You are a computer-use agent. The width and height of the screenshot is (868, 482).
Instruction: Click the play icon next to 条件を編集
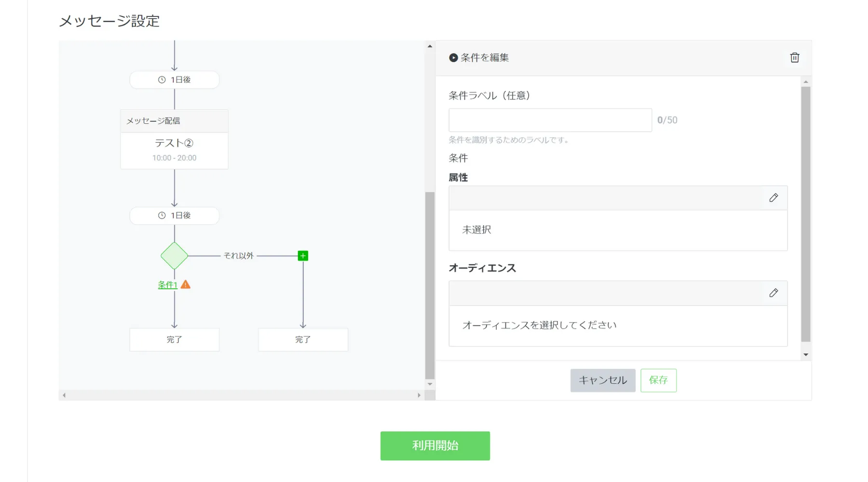click(x=453, y=58)
